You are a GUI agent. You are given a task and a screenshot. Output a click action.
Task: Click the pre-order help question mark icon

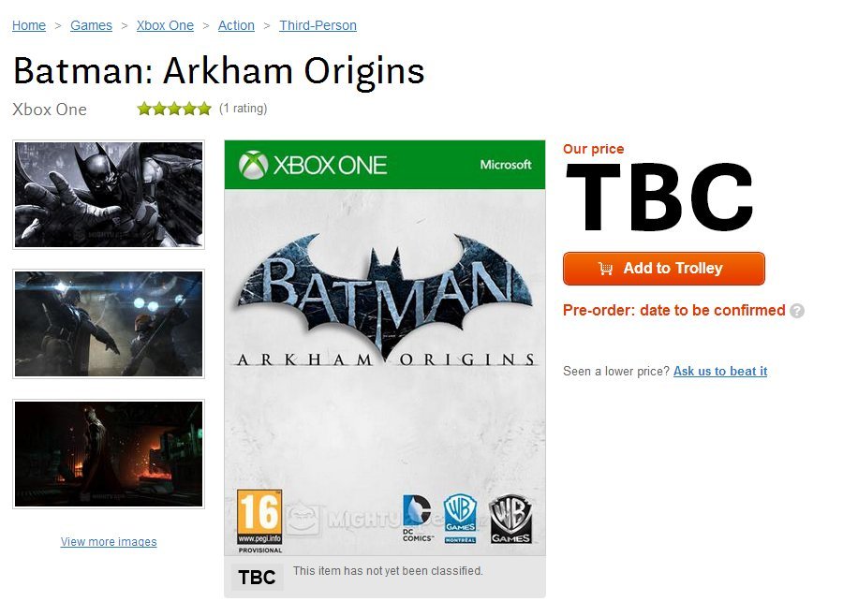[x=797, y=311]
